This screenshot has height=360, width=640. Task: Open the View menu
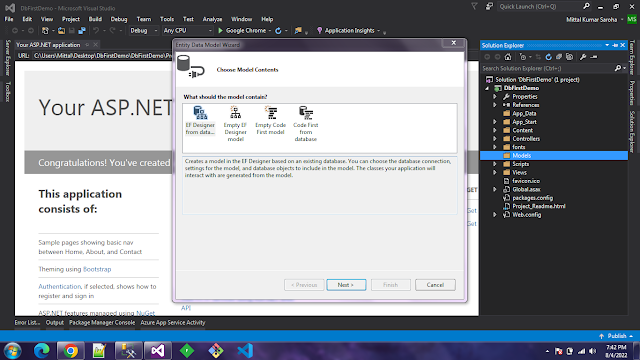(47, 19)
